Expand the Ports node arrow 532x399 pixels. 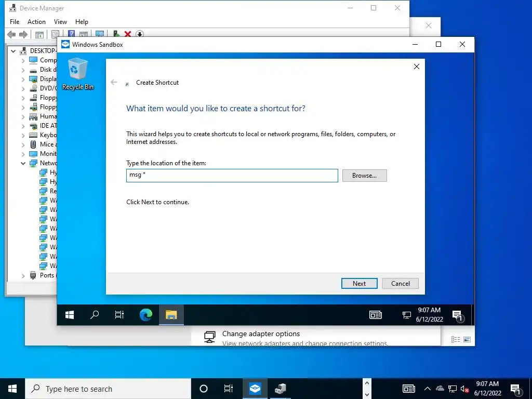coord(23,276)
